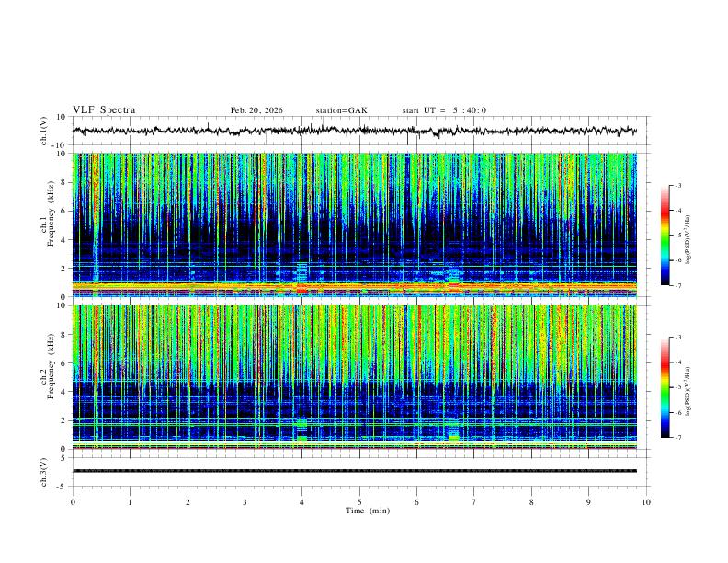
Task: Click time tick label '4' on time axis
Action: (x=302, y=502)
